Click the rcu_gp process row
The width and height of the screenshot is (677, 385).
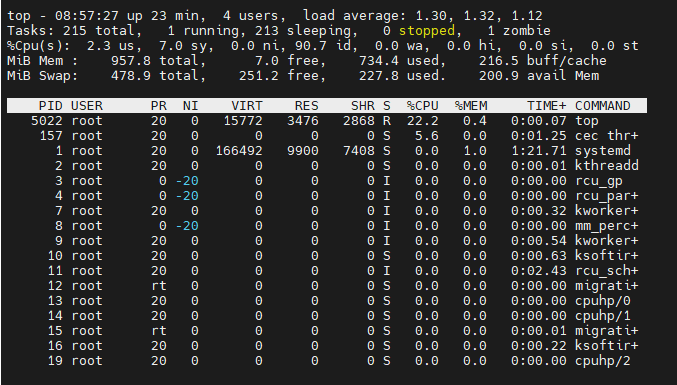[327, 181]
